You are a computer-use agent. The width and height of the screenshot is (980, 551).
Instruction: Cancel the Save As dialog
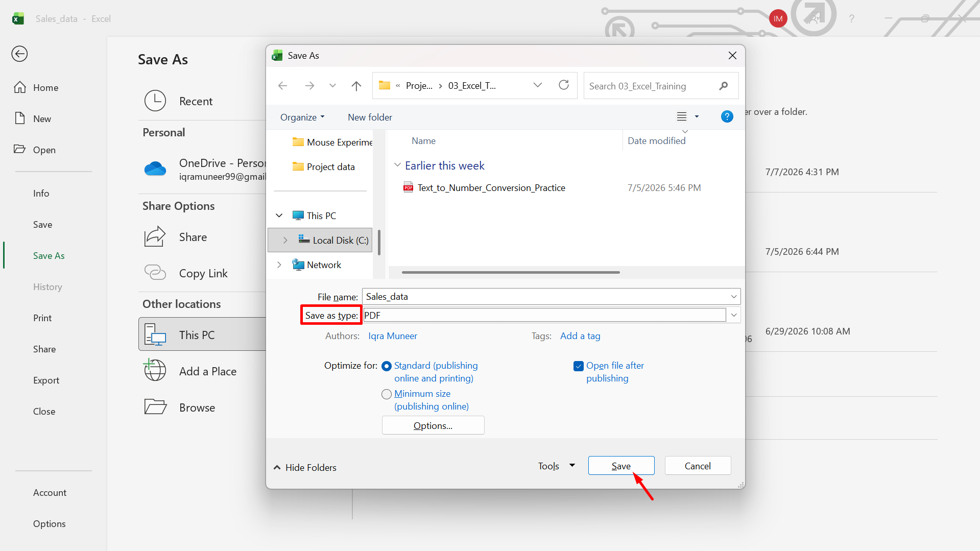coord(697,465)
